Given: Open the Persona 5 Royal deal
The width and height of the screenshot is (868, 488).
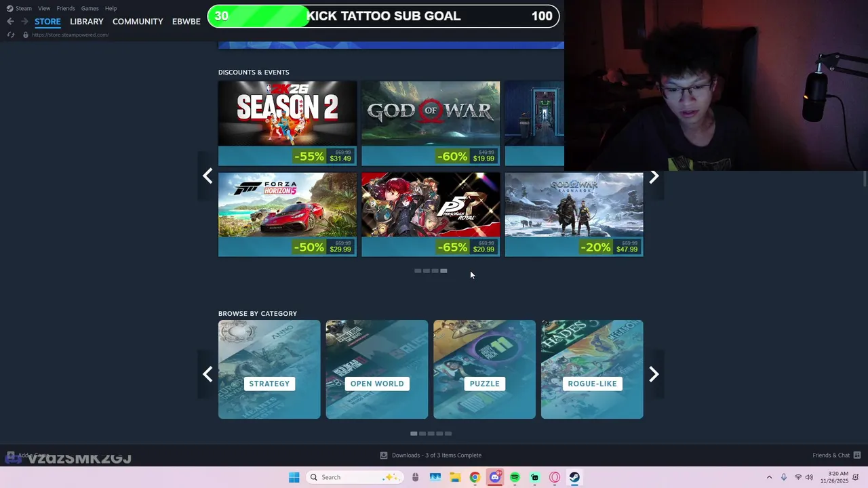Looking at the screenshot, I should tap(431, 214).
